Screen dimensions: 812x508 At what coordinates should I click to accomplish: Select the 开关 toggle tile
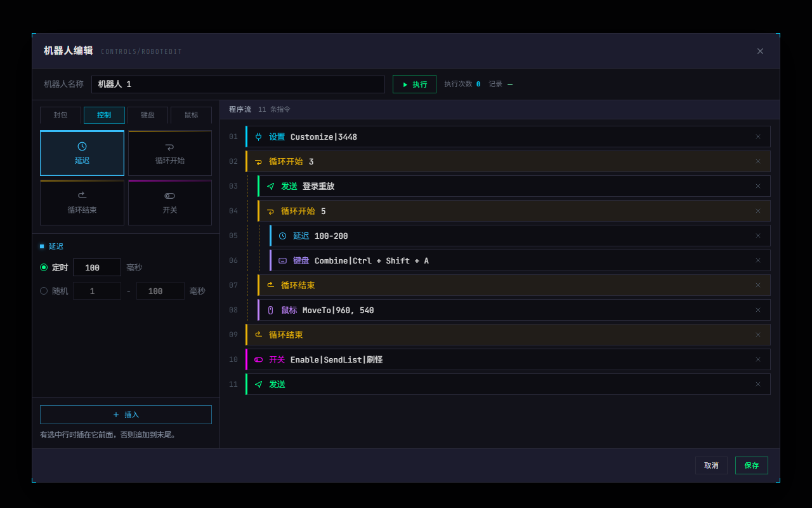170,203
